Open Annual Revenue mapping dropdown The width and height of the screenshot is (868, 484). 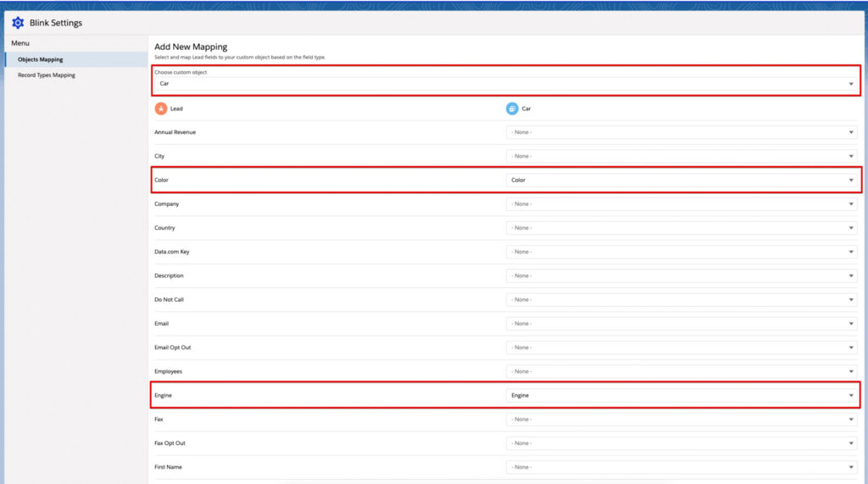pos(682,132)
